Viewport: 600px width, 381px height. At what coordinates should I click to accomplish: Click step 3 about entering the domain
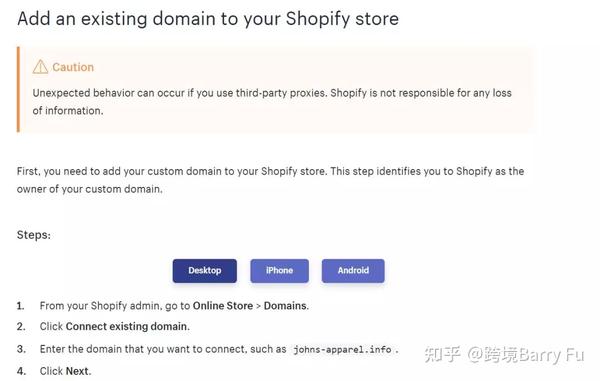point(219,349)
